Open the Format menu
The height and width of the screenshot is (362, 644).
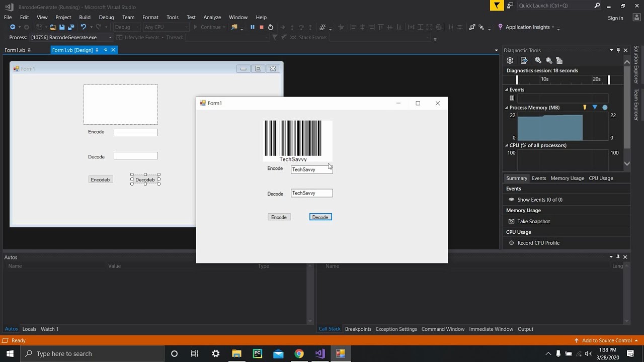150,17
